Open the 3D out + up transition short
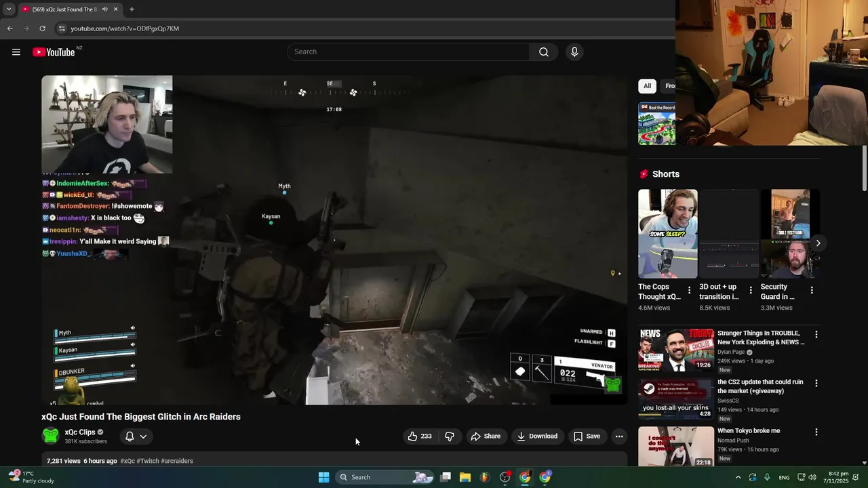Image resolution: width=868 pixels, height=488 pixels. pyautogui.click(x=729, y=234)
